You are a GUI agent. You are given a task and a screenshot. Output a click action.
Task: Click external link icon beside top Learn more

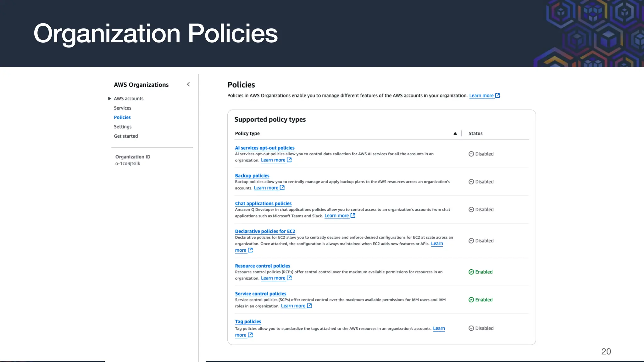(x=497, y=96)
